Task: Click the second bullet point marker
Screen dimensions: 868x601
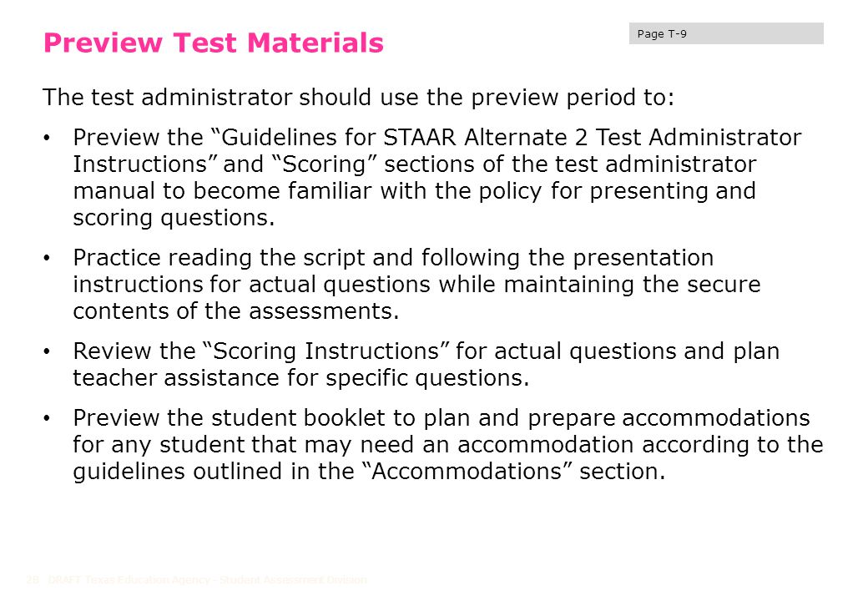Action: coord(47,257)
